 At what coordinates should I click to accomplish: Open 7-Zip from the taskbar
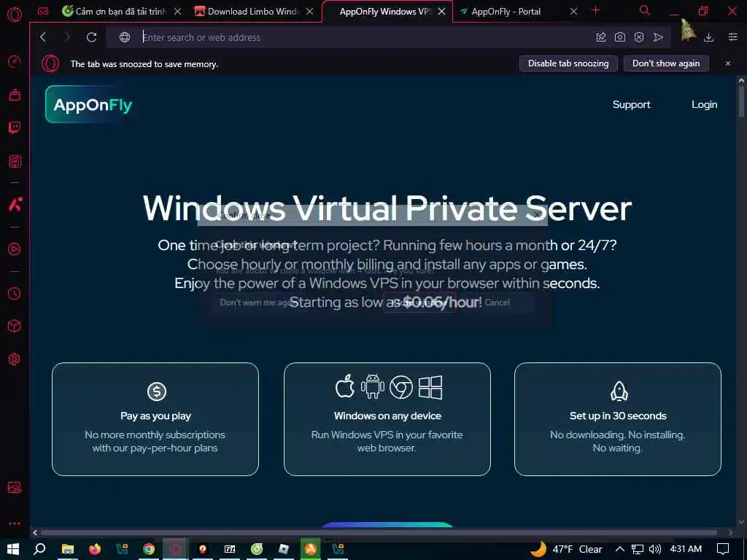pos(230,549)
